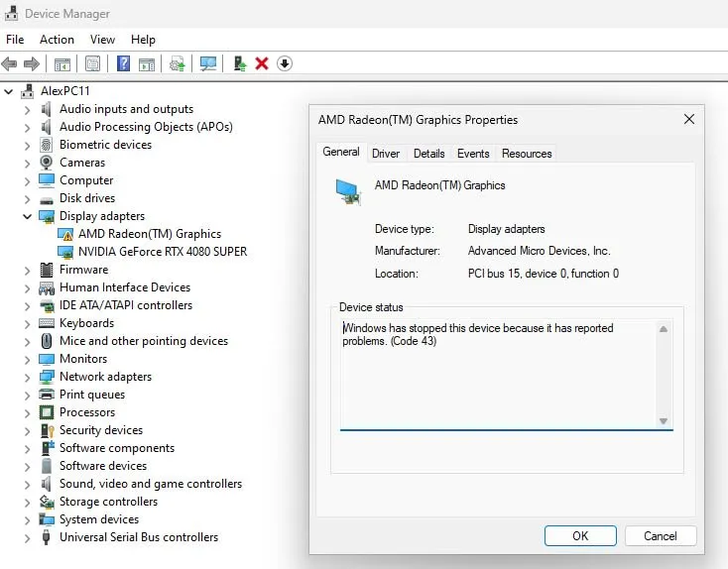The image size is (728, 569).
Task: Click the Cameras webcam icon
Action: point(46,163)
